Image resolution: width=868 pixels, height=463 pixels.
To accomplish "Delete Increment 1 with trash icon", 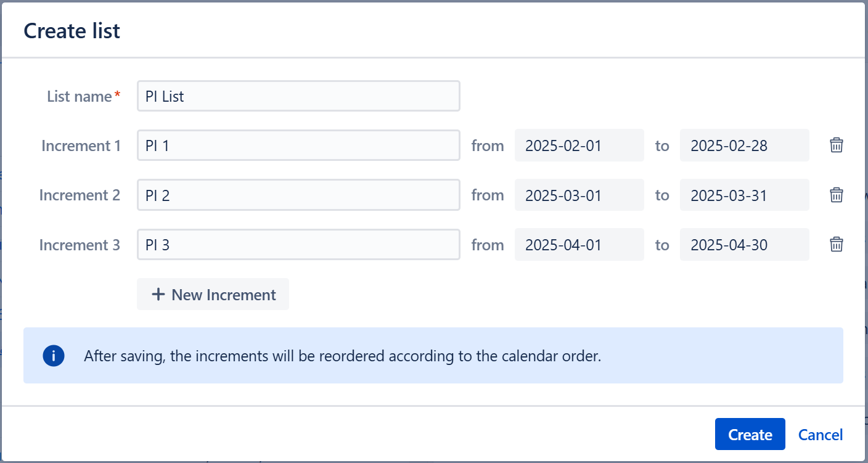I will click(x=836, y=145).
